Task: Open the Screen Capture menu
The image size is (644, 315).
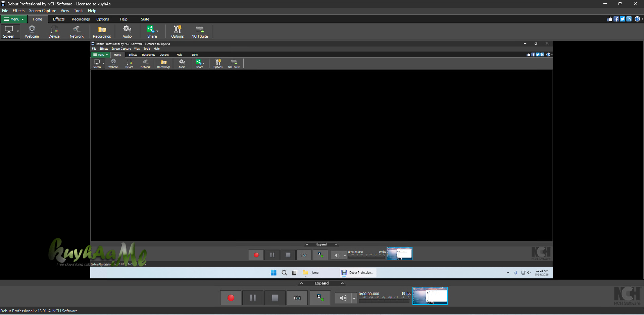Action: pos(43,11)
